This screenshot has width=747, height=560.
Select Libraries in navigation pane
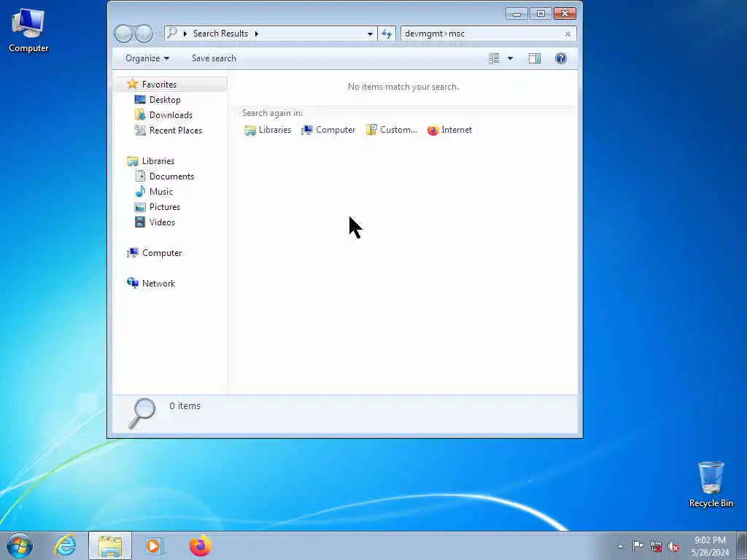tap(158, 161)
